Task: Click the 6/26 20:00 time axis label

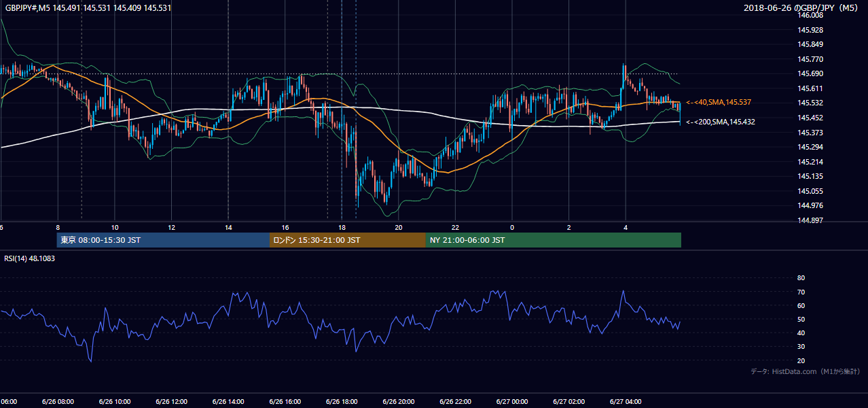Action: (399, 402)
